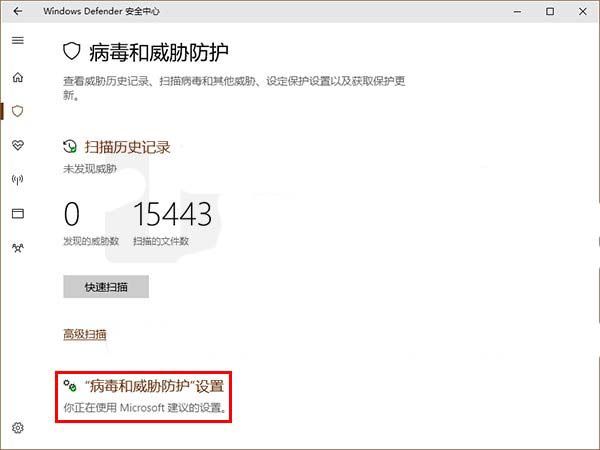Click the gears icon beside protection settings
This screenshot has height=450, width=600.
point(70,386)
